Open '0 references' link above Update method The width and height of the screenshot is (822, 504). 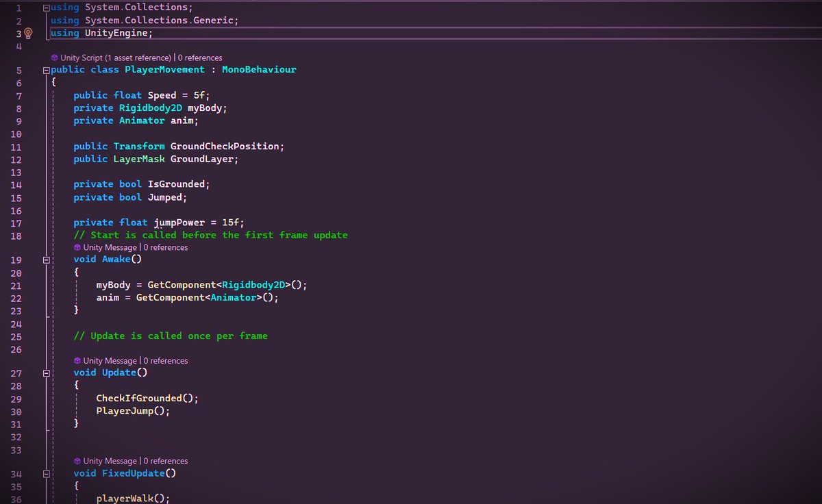tap(165, 361)
